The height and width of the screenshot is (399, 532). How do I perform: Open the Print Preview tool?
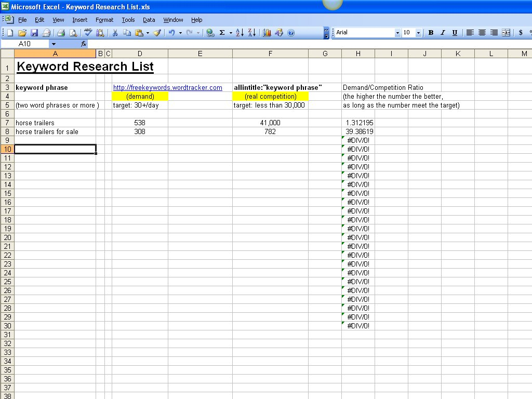point(73,33)
